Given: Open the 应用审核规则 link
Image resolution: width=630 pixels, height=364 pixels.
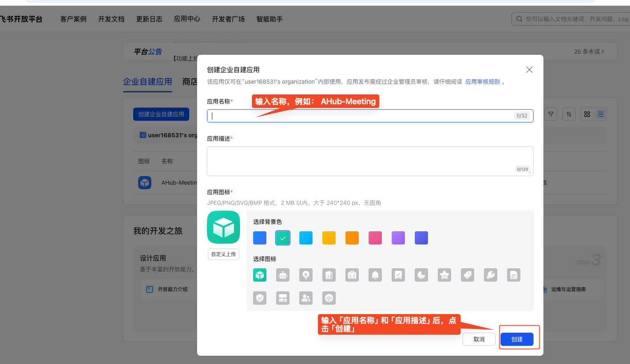Looking at the screenshot, I should tap(482, 81).
